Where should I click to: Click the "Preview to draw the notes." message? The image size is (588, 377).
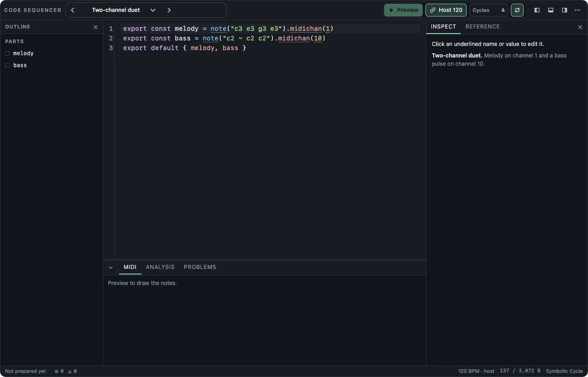pos(142,283)
